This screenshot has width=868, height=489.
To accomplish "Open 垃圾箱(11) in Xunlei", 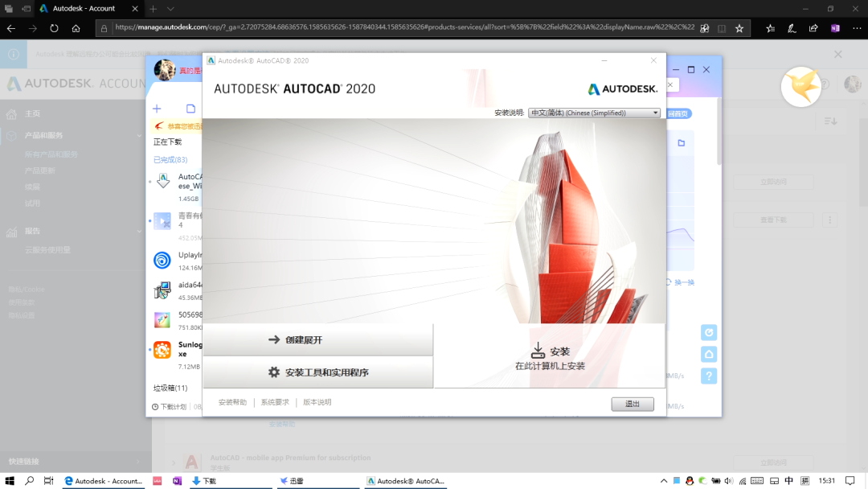I will point(170,388).
